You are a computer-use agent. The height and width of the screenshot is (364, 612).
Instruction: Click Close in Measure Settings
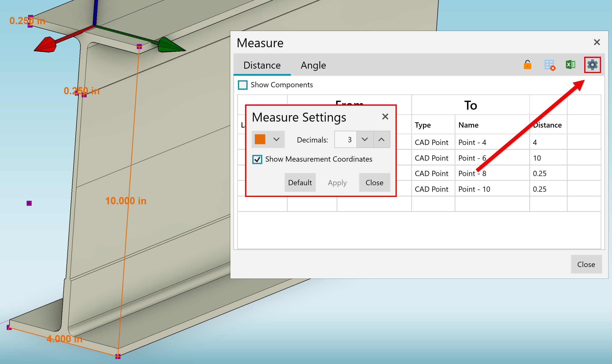(x=374, y=182)
